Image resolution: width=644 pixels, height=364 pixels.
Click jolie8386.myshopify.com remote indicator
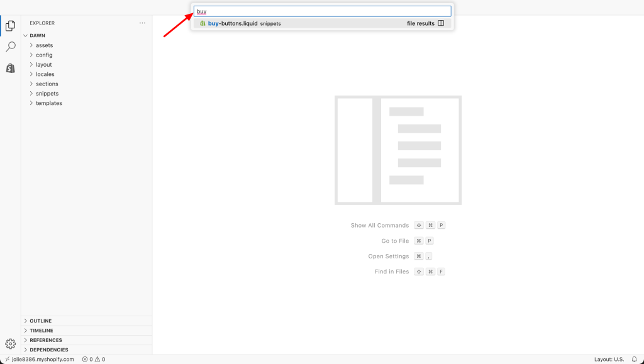39,360
